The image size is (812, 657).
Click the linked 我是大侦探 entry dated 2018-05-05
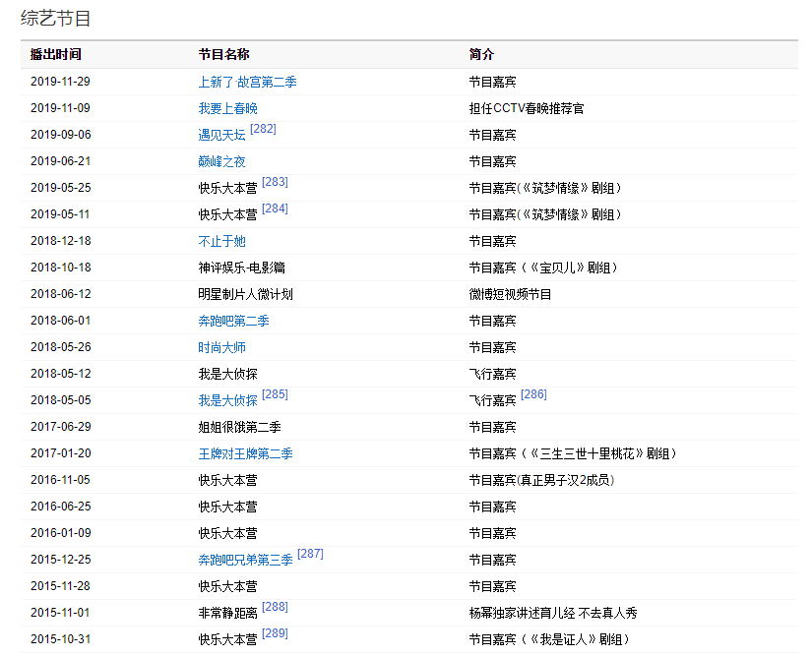pyautogui.click(x=227, y=400)
